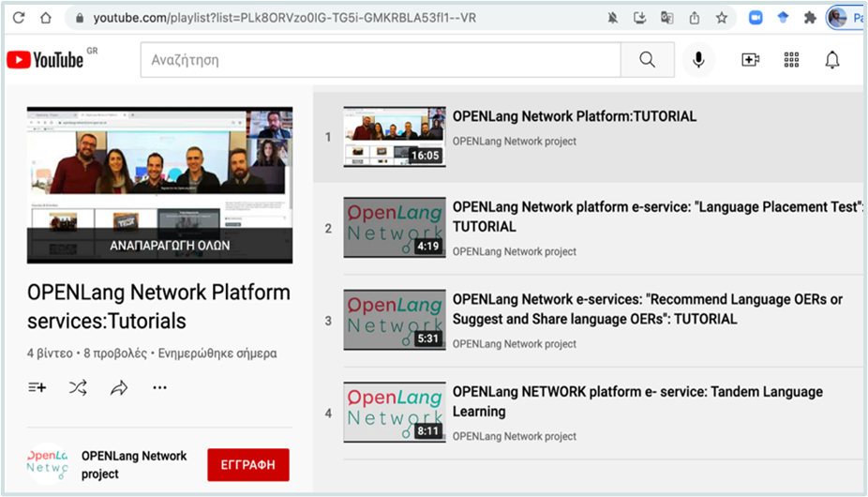Open the OPENLang Network project channel name
The width and height of the screenshot is (868, 497).
(x=134, y=464)
